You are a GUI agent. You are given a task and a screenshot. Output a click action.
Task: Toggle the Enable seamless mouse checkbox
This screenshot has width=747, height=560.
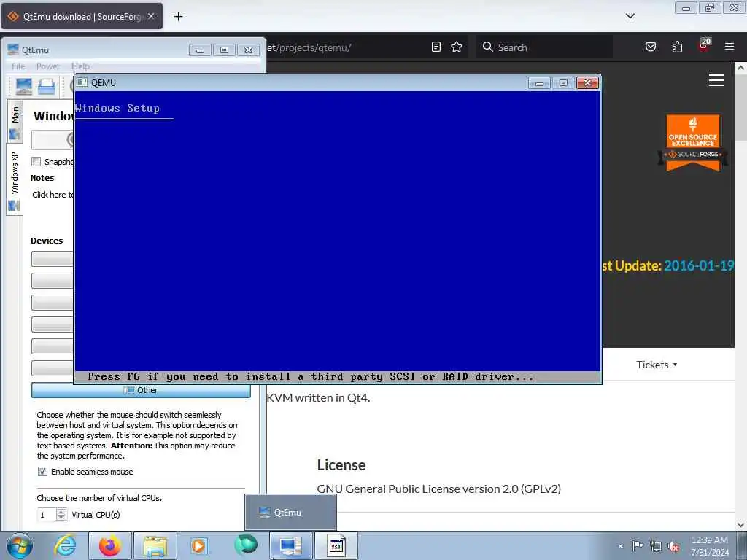coord(42,472)
